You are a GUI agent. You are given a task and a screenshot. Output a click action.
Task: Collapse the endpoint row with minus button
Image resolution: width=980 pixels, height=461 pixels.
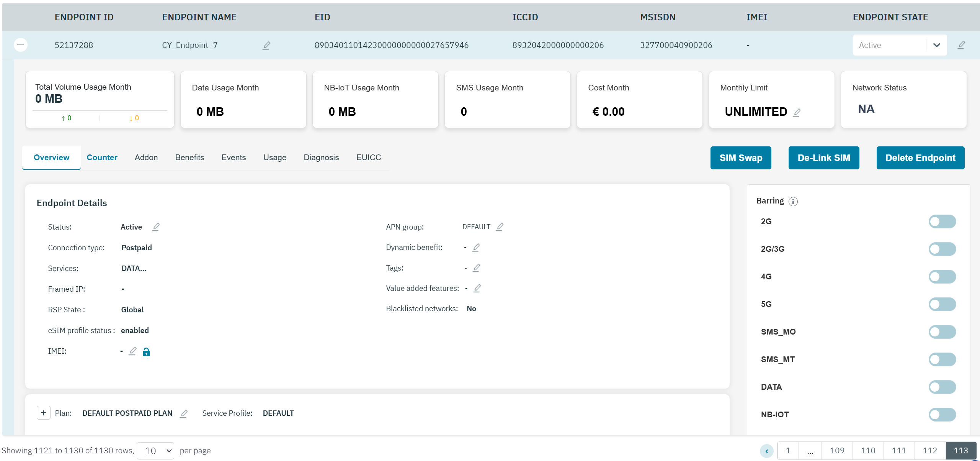click(21, 45)
